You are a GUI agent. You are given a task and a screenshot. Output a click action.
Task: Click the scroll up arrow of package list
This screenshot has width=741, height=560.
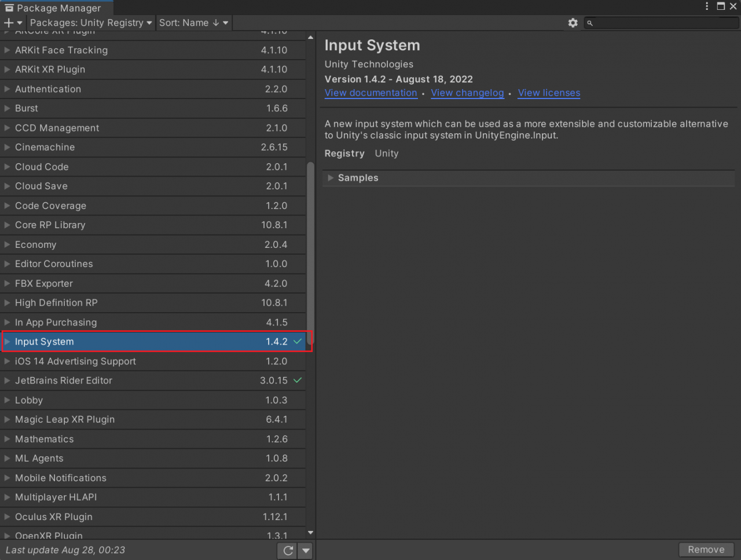click(310, 37)
